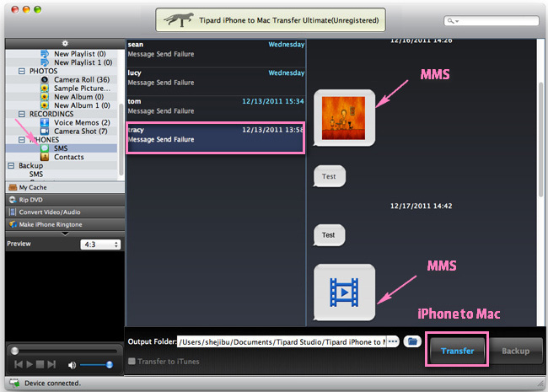Open the My Cache panel
This screenshot has height=392, width=548.
tap(65, 187)
